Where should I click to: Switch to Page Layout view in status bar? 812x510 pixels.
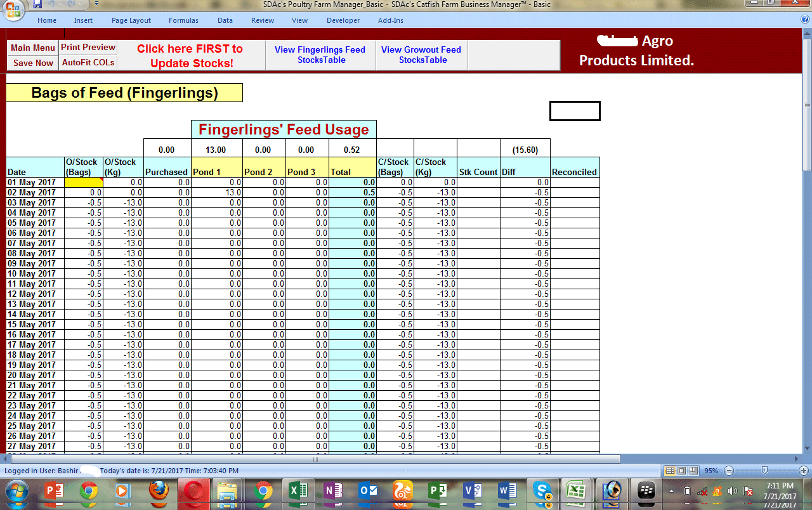682,471
